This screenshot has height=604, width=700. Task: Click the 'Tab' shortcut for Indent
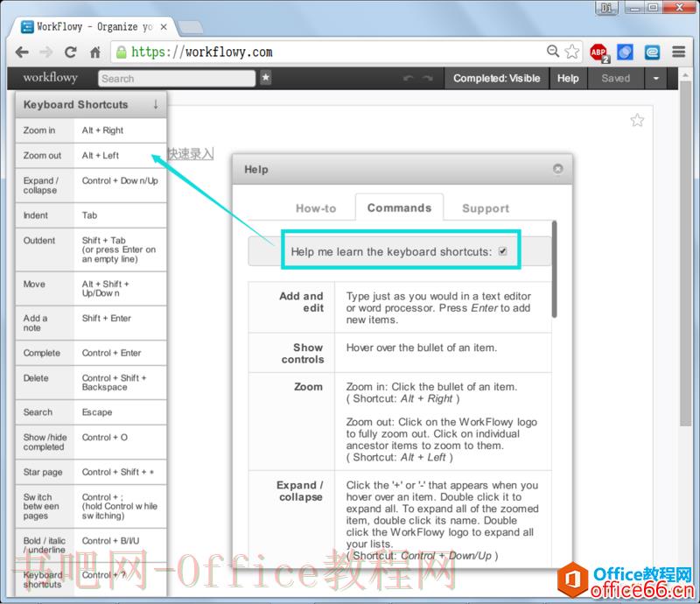(89, 215)
